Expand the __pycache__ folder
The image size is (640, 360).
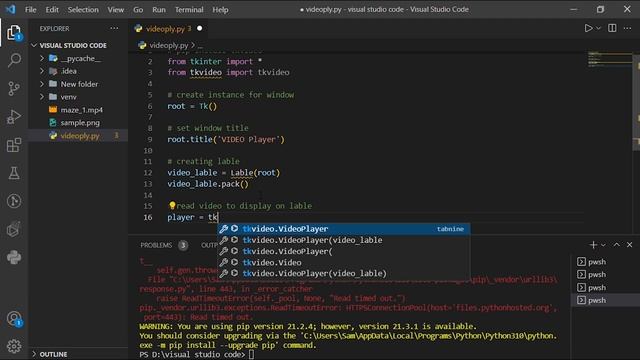click(x=42, y=58)
